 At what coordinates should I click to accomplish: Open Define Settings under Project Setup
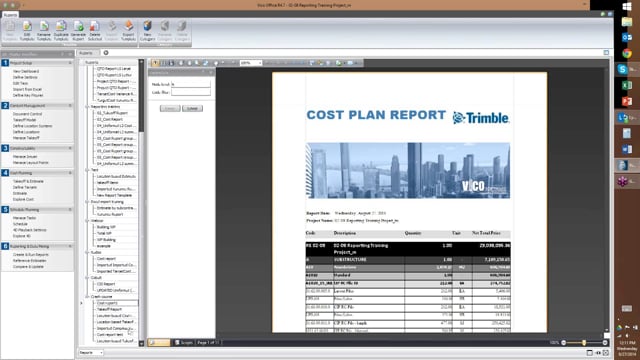[25, 77]
